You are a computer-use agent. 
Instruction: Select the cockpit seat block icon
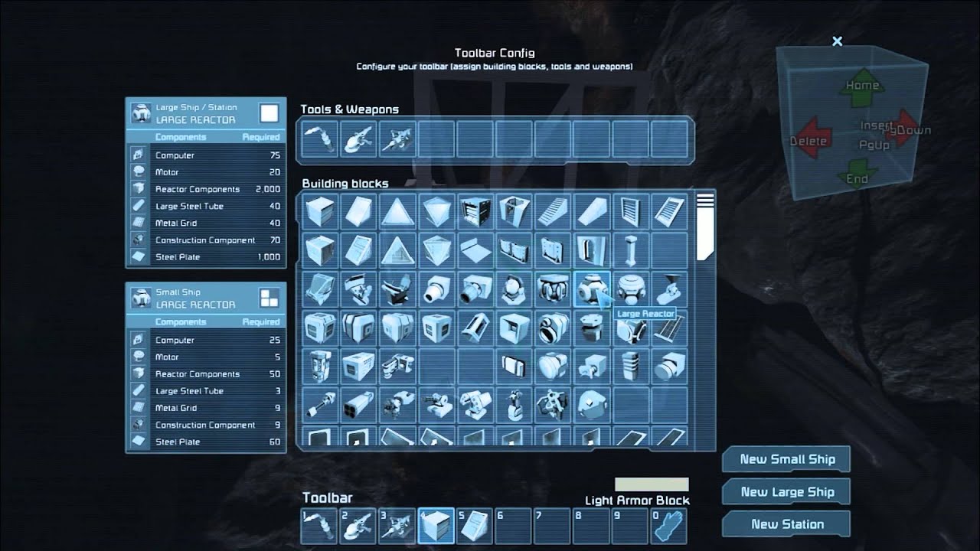(397, 289)
